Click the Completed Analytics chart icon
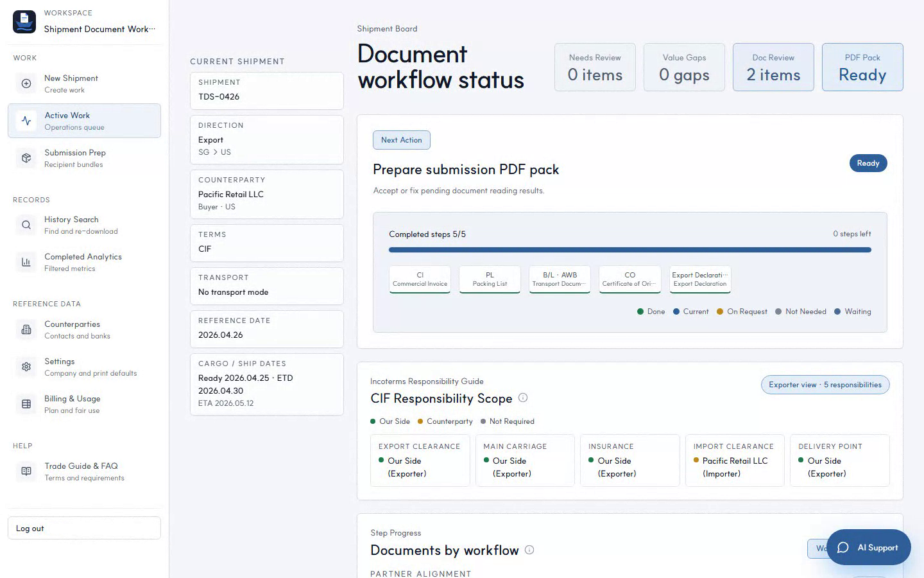Screen dimensions: 924x578 point(26,262)
